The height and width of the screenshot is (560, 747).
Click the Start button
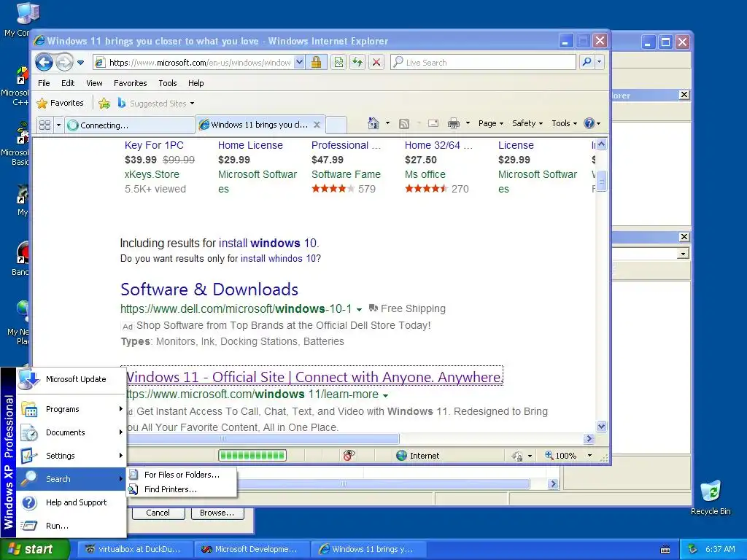(x=34, y=549)
